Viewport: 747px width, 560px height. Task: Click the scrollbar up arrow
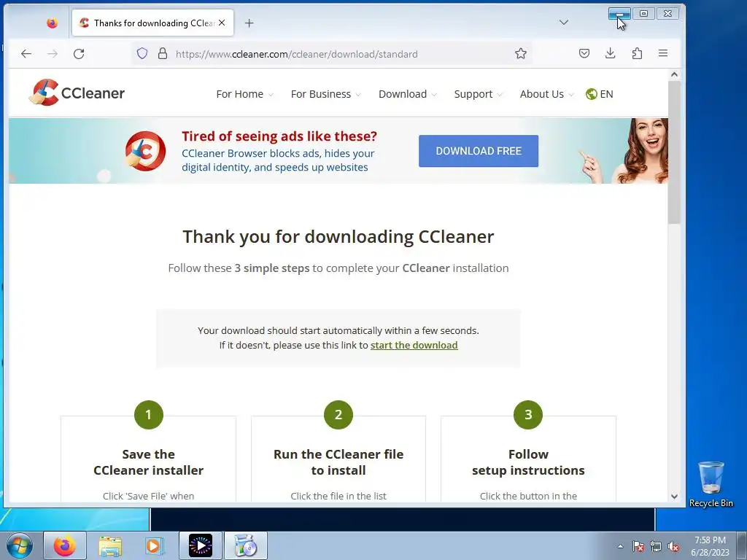point(674,74)
